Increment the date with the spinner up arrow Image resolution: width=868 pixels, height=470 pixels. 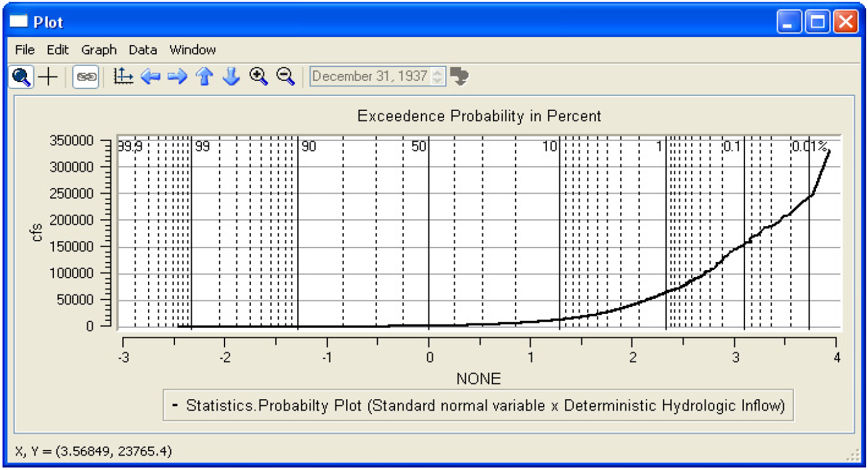tap(438, 73)
